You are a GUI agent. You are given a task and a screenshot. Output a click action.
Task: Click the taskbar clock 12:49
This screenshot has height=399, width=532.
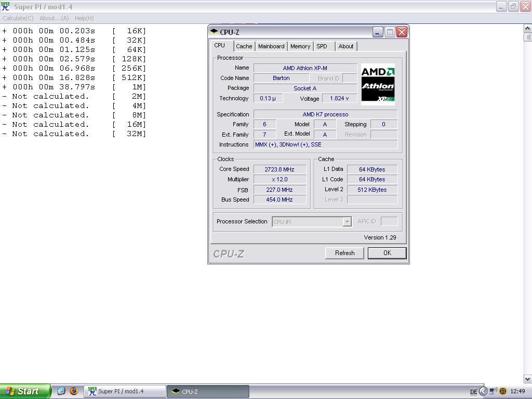[x=517, y=391]
